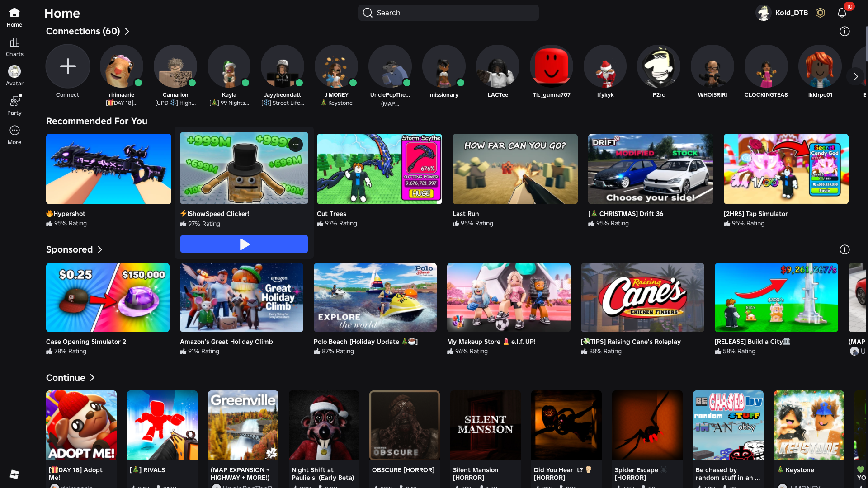Screen dimensions: 868x488
Task: Click the Connect add-friend button
Action: click(68, 66)
